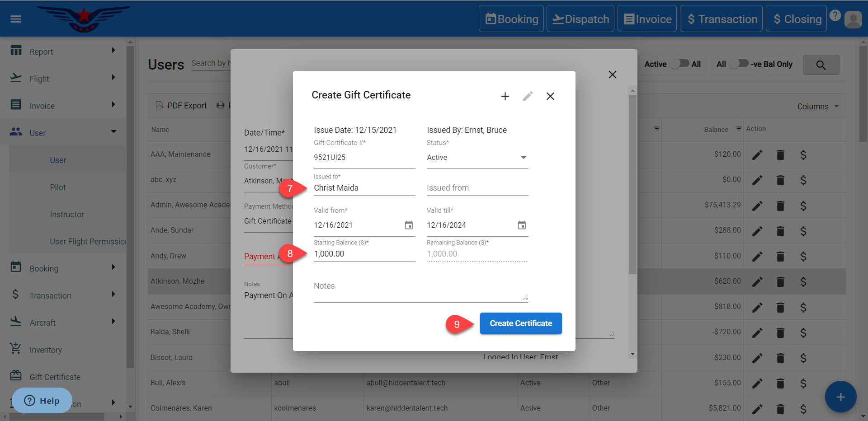Open the Columns dropdown in the table
Image resolution: width=868 pixels, height=421 pixels.
pos(817,107)
